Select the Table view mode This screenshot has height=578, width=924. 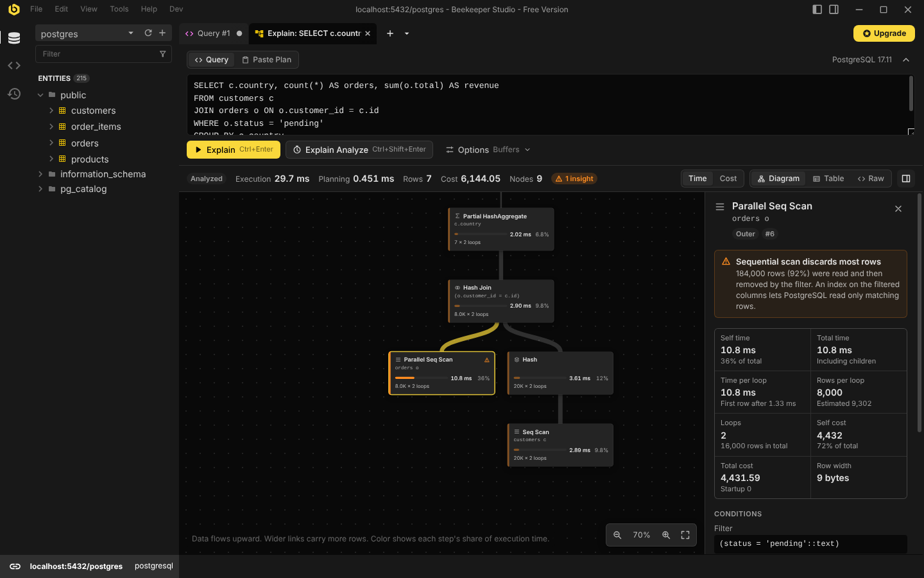[x=828, y=179]
